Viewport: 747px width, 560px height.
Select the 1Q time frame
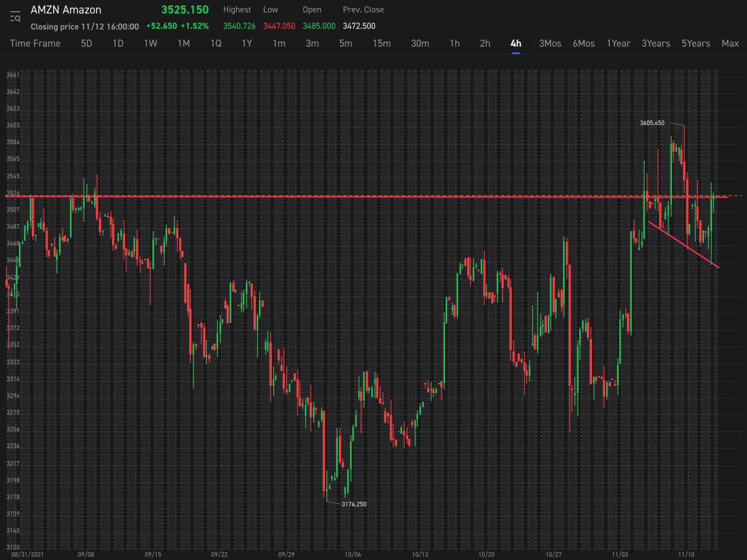[x=216, y=43]
